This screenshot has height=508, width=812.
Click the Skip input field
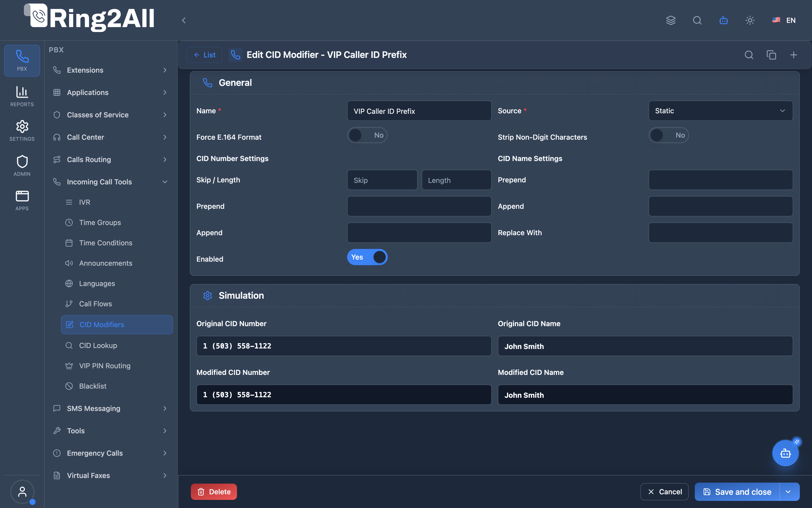[x=382, y=180]
